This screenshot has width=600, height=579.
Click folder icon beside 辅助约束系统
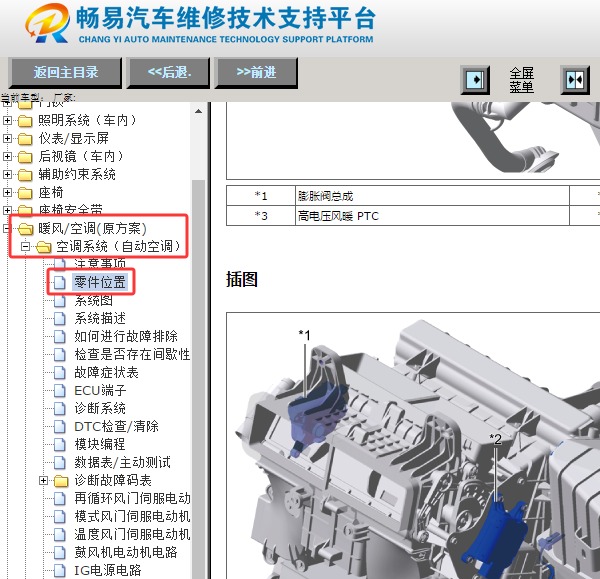tap(25, 175)
